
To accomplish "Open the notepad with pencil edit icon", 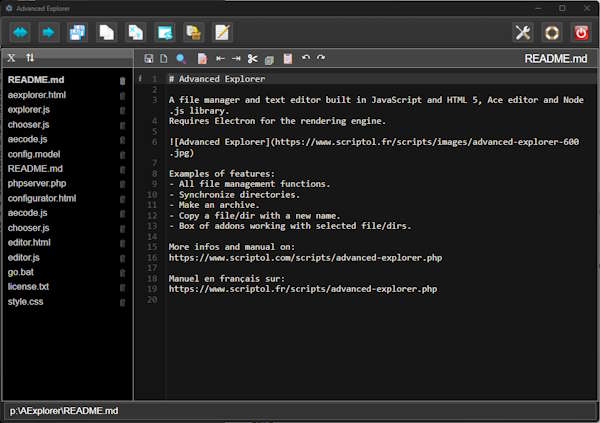I will [222, 33].
